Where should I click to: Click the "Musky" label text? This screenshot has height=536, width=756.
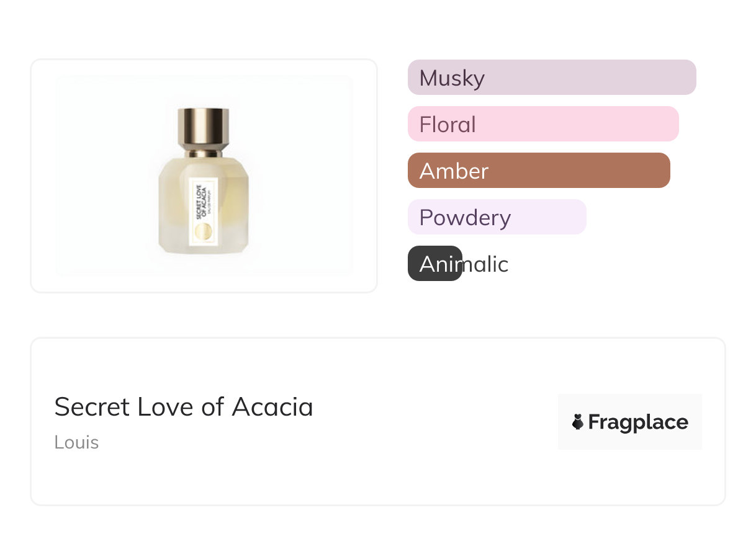tap(452, 78)
